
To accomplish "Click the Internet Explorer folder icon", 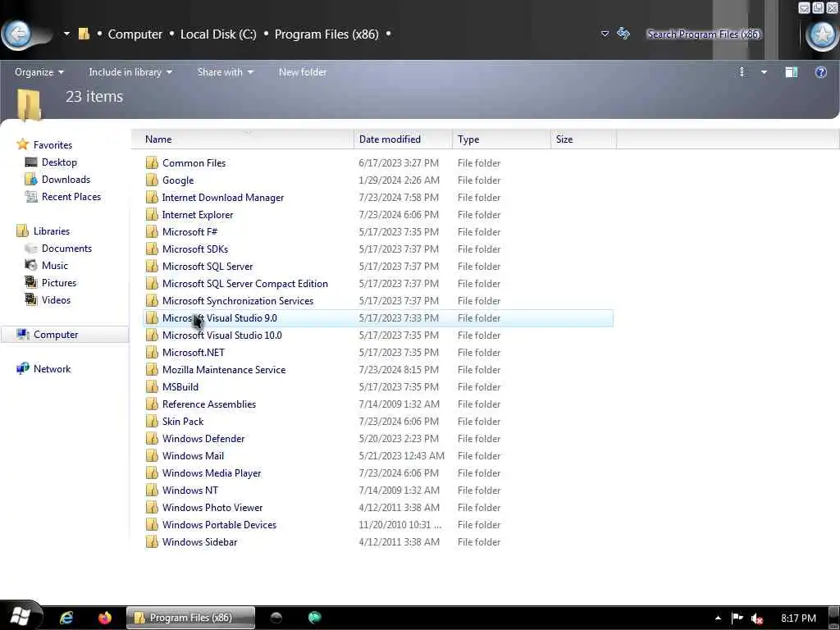I will [x=152, y=214].
